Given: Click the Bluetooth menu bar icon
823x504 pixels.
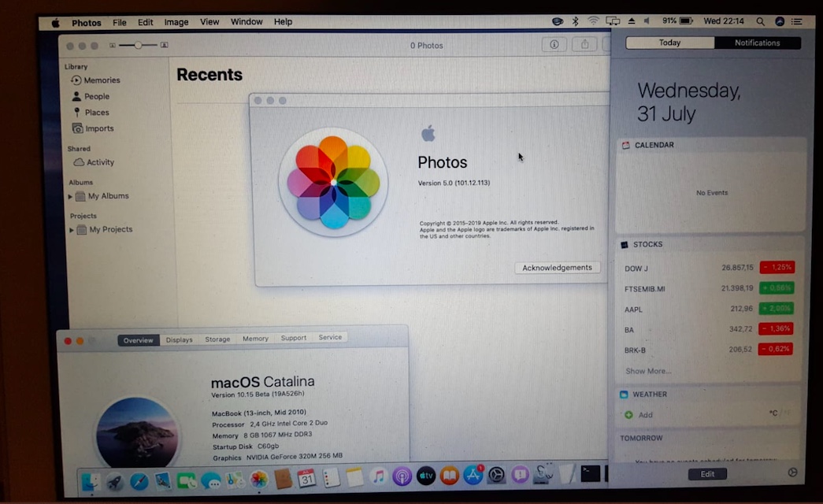Looking at the screenshot, I should point(575,21).
